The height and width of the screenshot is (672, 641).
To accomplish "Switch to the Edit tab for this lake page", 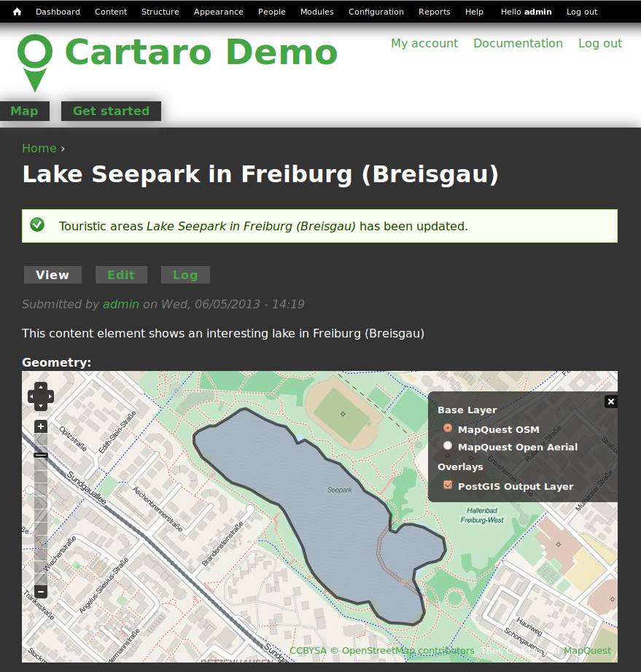I will coord(121,275).
